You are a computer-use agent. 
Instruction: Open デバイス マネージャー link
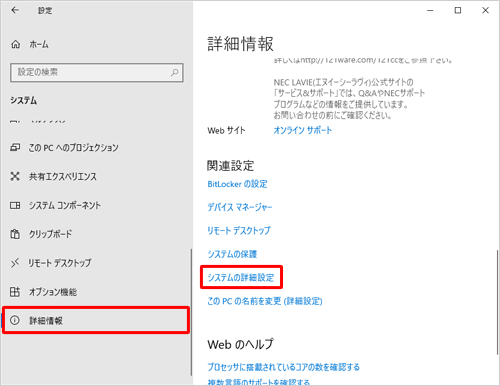[240, 207]
